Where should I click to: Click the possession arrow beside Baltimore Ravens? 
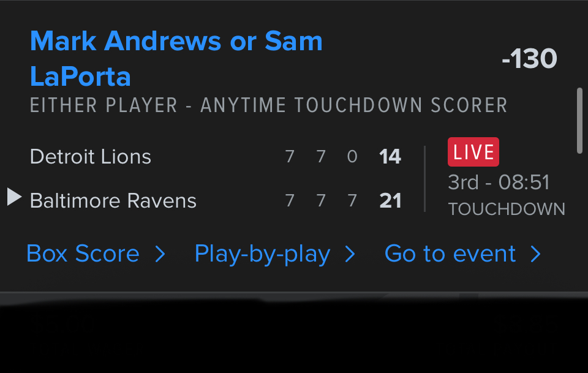point(14,197)
